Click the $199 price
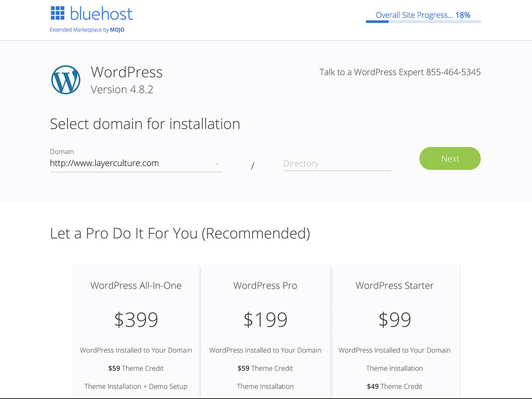The image size is (532, 399). pyautogui.click(x=265, y=320)
